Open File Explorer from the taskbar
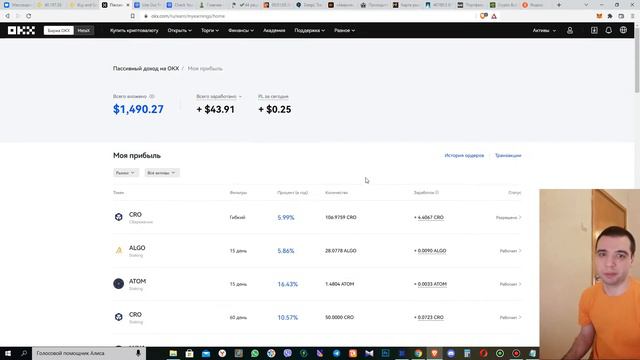Viewport: 640px width, 360px height. click(x=173, y=353)
